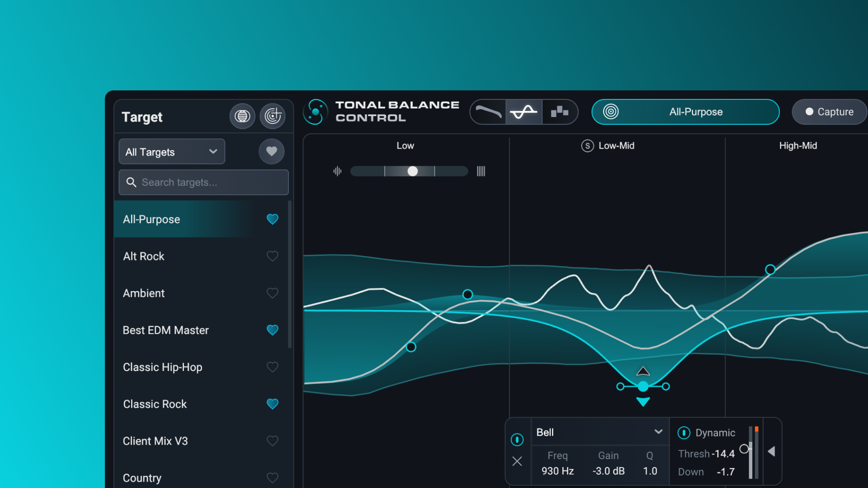Unfavorite Best EDM Master heart

[x=272, y=330]
